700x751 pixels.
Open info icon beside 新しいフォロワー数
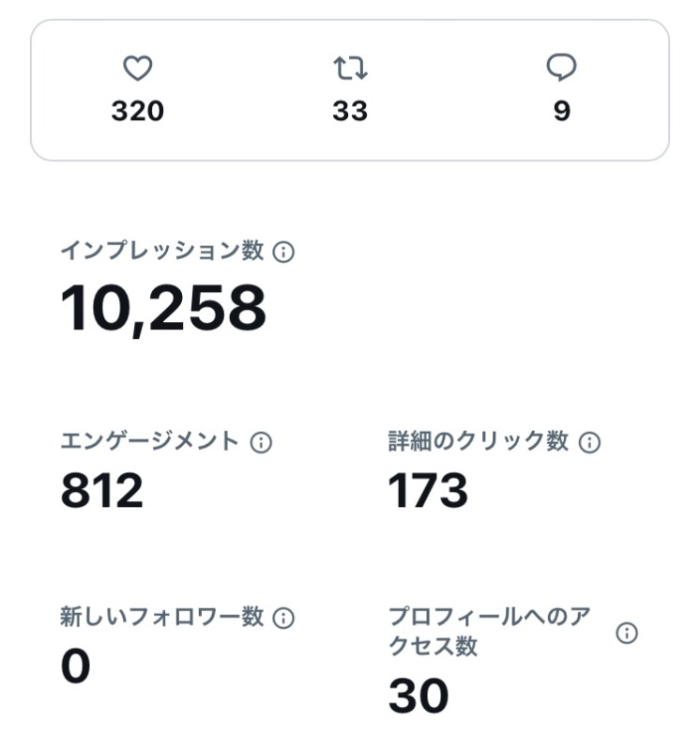point(283,618)
